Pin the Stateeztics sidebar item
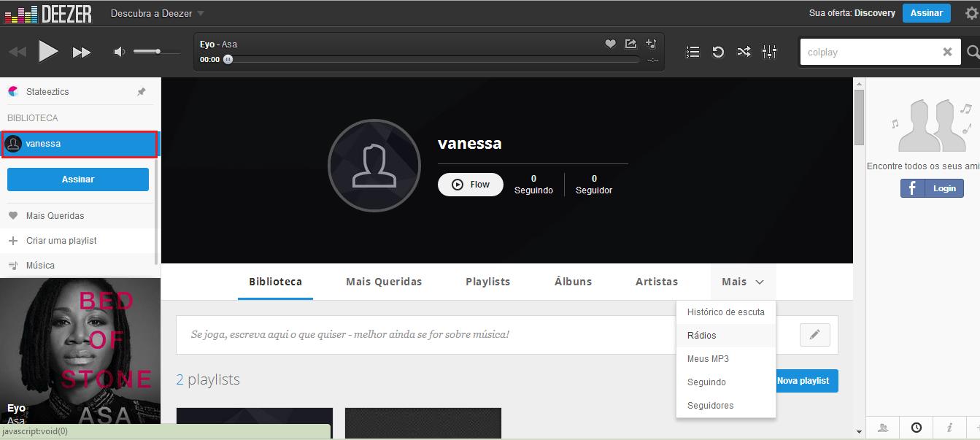This screenshot has width=980, height=440. pos(142,92)
